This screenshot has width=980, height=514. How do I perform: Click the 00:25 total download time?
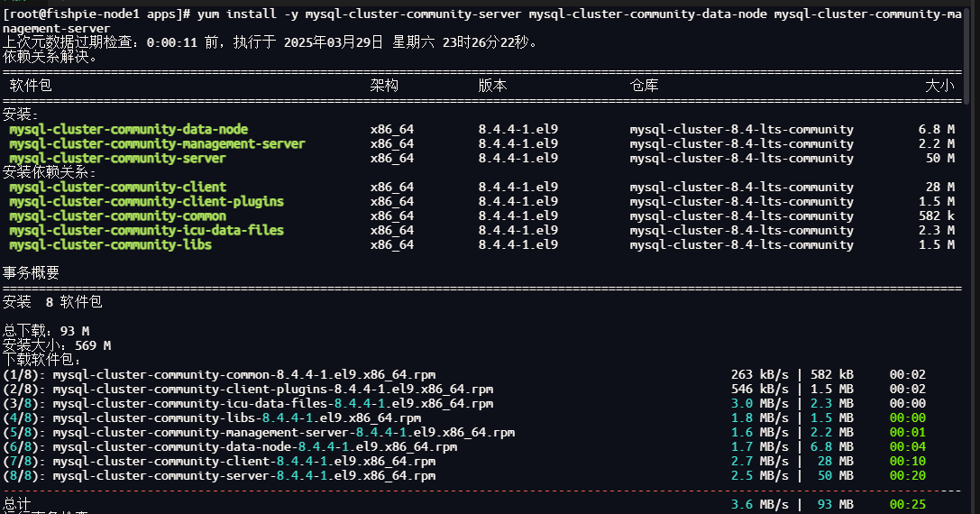tap(908, 504)
